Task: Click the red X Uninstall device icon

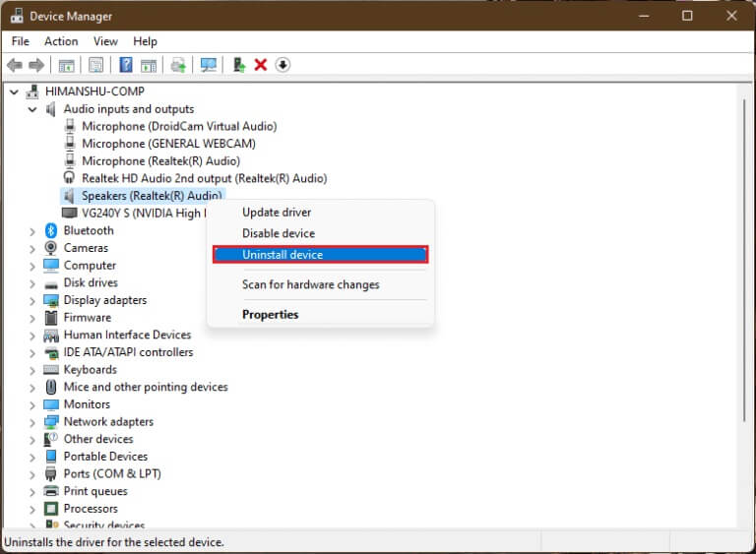Action: click(x=260, y=65)
